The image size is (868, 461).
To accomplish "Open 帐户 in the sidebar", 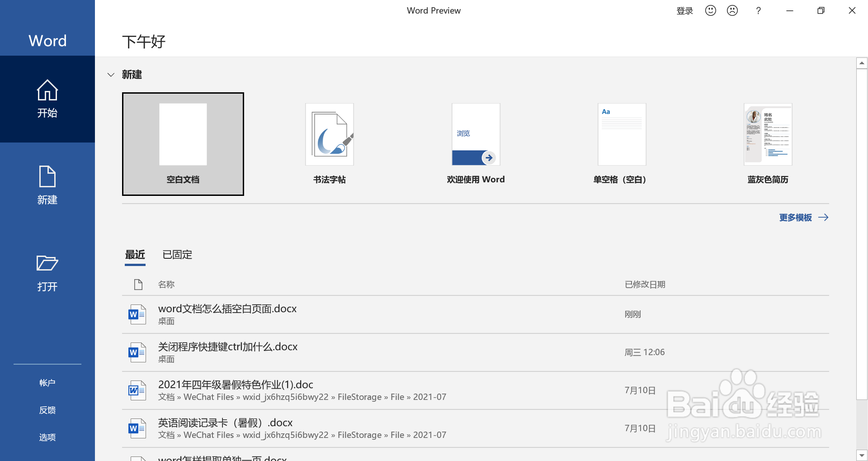I will point(47,383).
